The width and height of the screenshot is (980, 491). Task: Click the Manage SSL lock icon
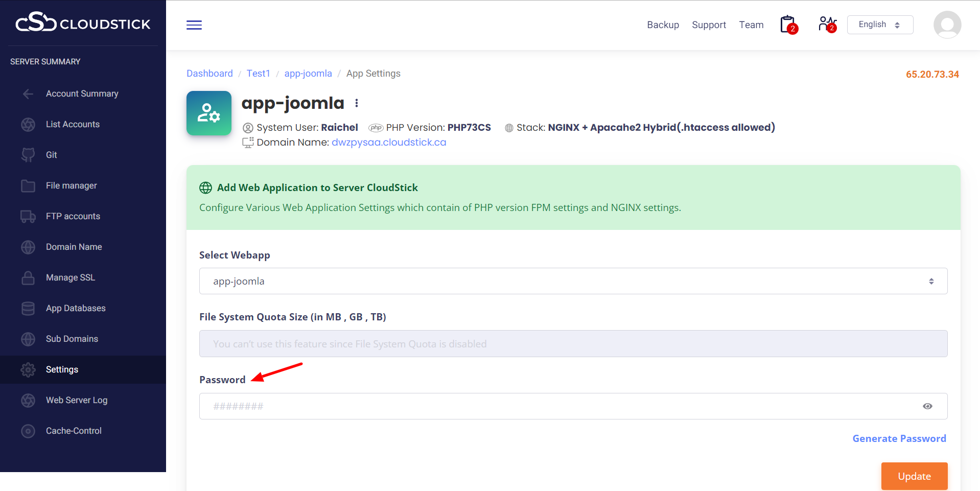28,277
